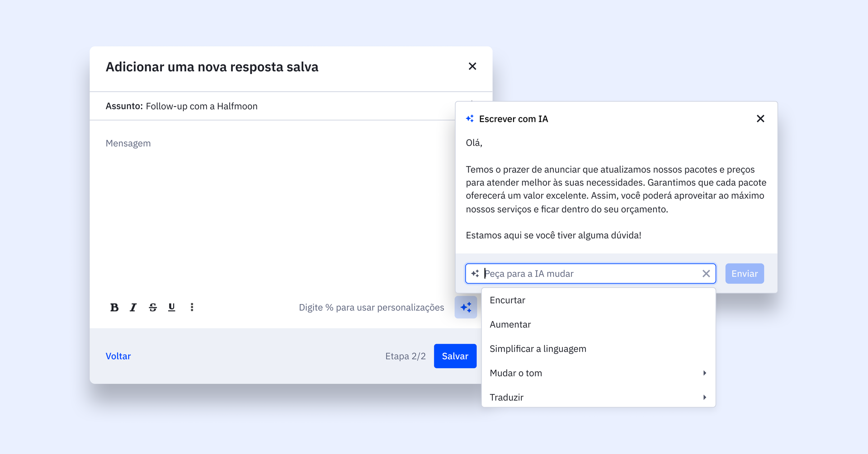Expand the Mudar o tom submenu arrow
This screenshot has height=454, width=868.
point(704,373)
